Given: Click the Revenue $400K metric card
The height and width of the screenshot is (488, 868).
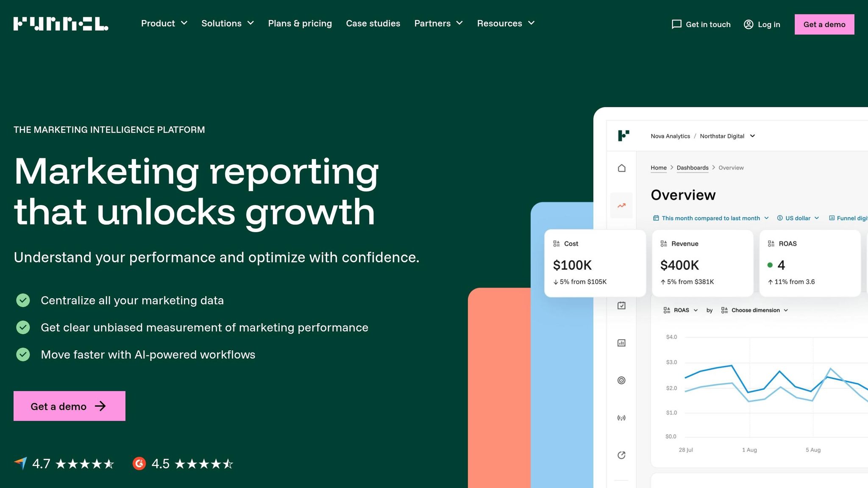Looking at the screenshot, I should point(702,263).
